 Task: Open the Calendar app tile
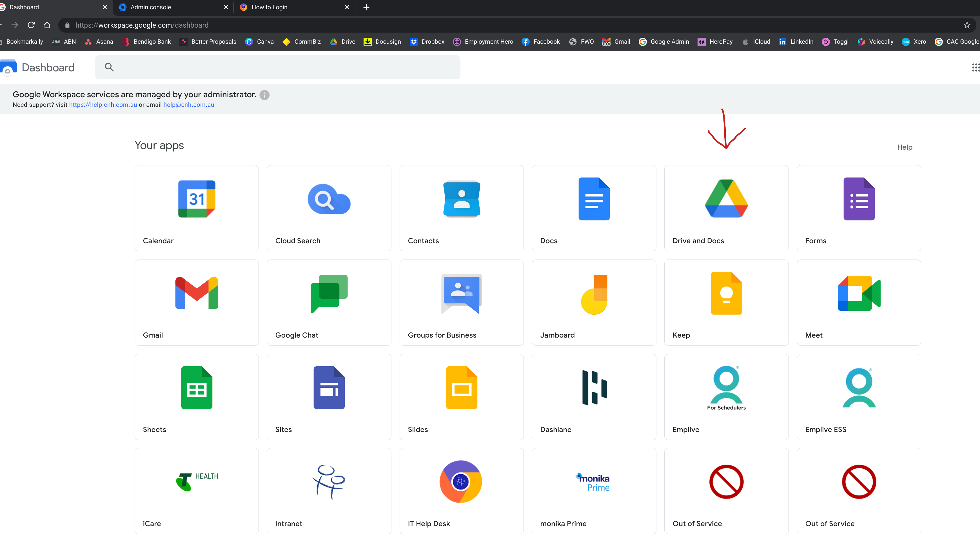point(196,208)
